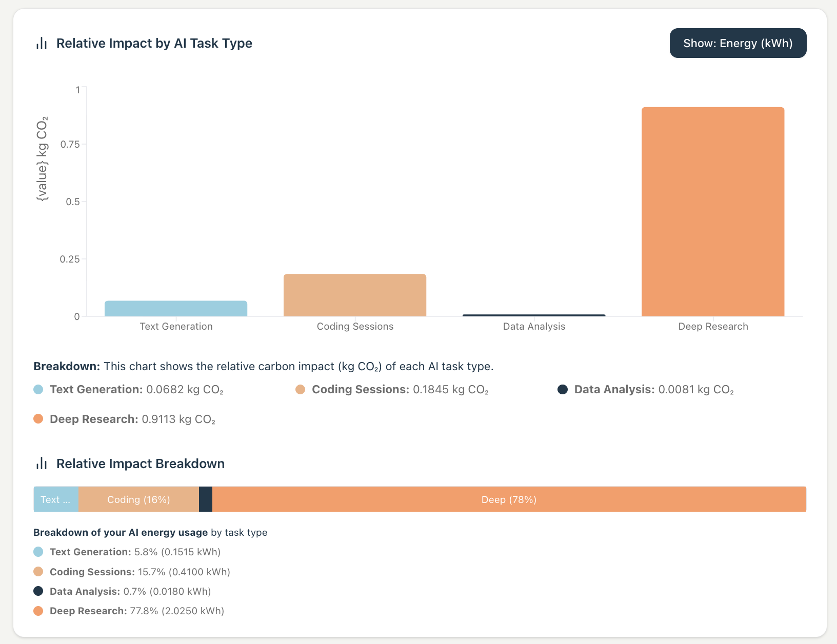Click the tan Coding Sessions CO₂ legend dot

pyautogui.click(x=301, y=390)
